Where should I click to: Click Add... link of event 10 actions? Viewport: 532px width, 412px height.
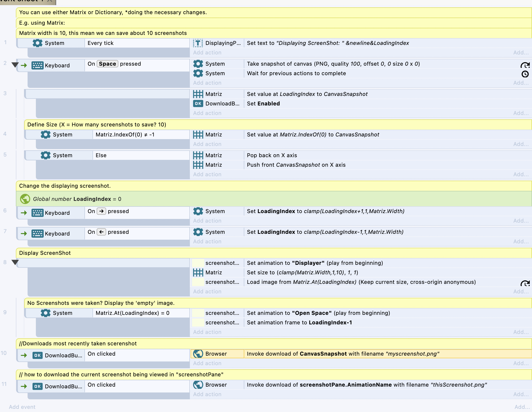[x=521, y=363]
